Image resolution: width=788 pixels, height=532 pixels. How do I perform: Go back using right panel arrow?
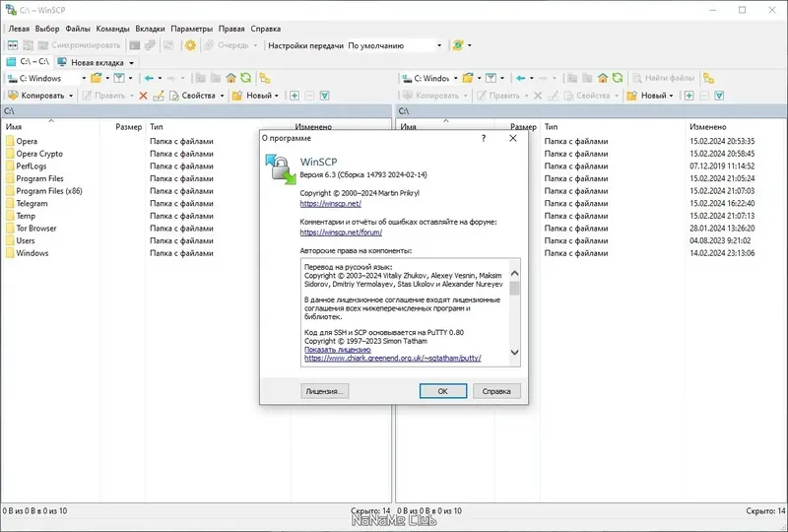point(521,78)
